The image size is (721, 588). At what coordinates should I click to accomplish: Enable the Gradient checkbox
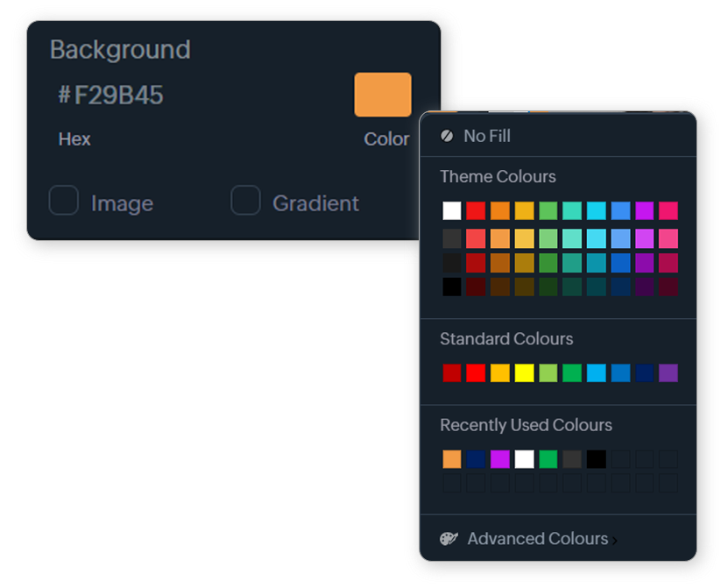tap(245, 201)
